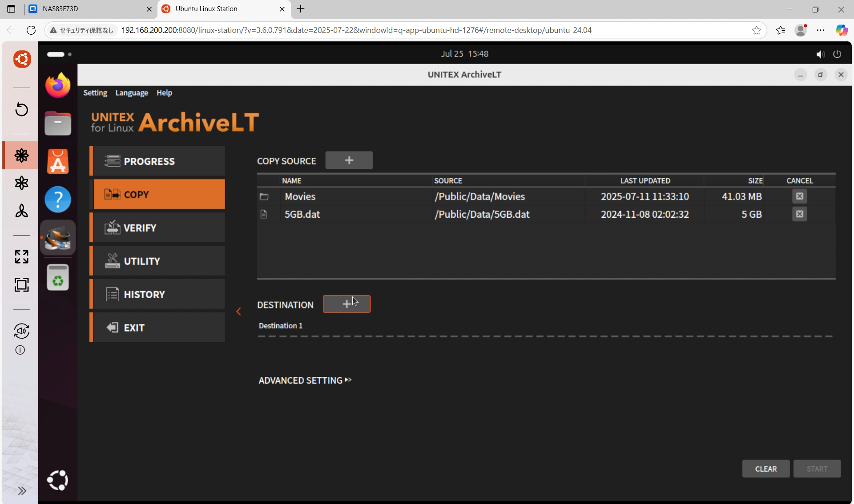Open Help icon in the dock
This screenshot has height=504, width=854.
point(58,199)
